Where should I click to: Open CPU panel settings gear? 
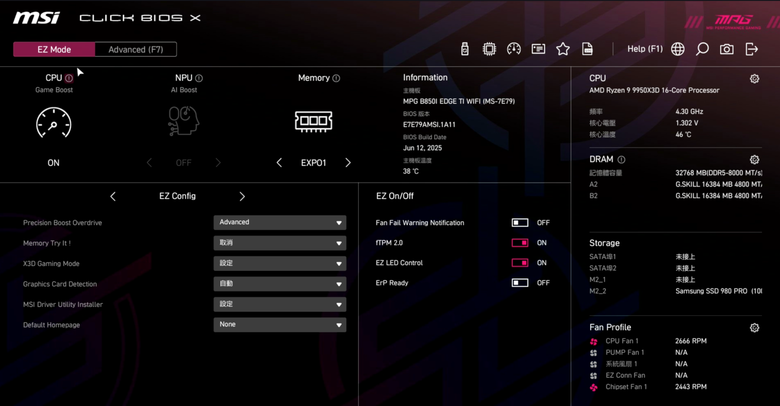tap(755, 79)
